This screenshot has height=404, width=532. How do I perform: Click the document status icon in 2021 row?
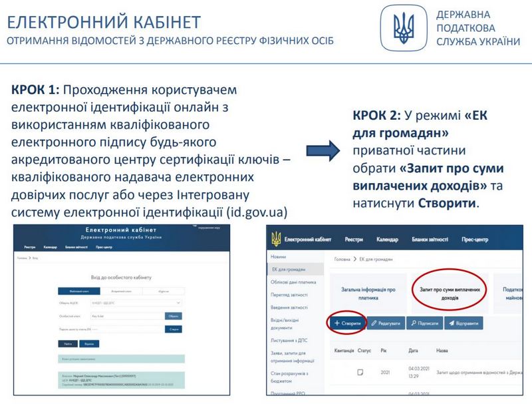point(360,371)
